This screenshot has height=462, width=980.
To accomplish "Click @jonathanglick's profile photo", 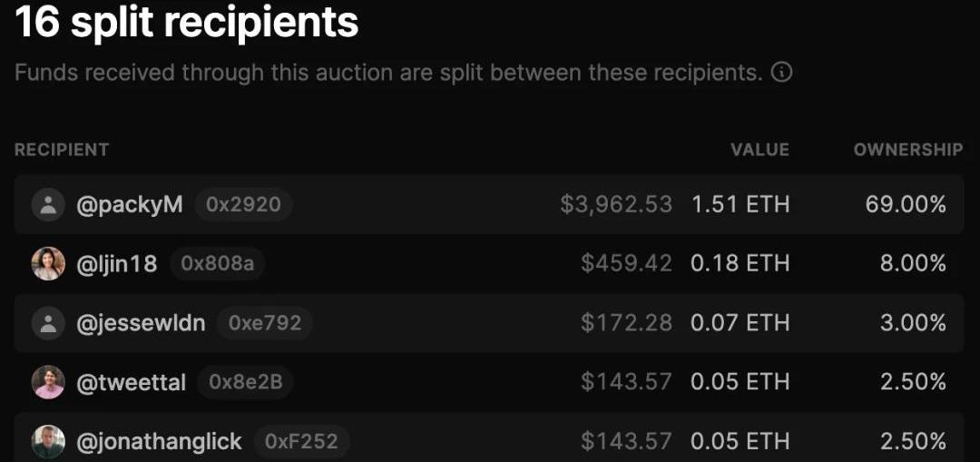I will 48,442.
